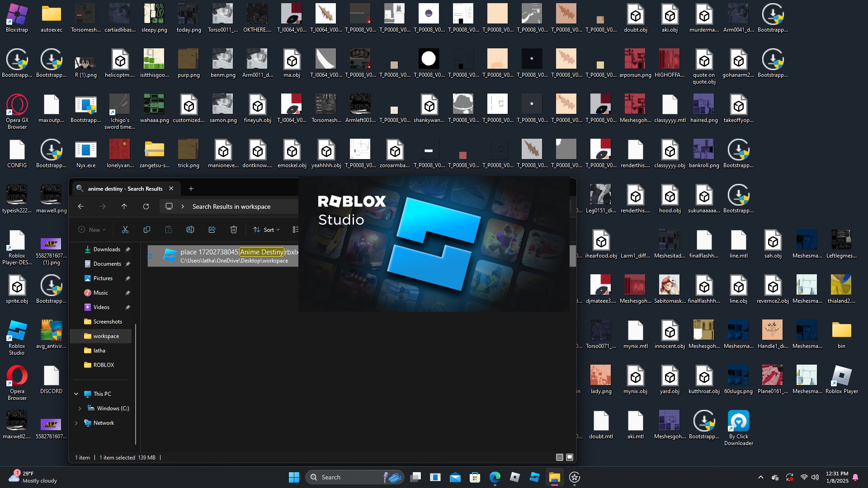
Task: Collapse the This PC tree node
Action: click(x=76, y=394)
